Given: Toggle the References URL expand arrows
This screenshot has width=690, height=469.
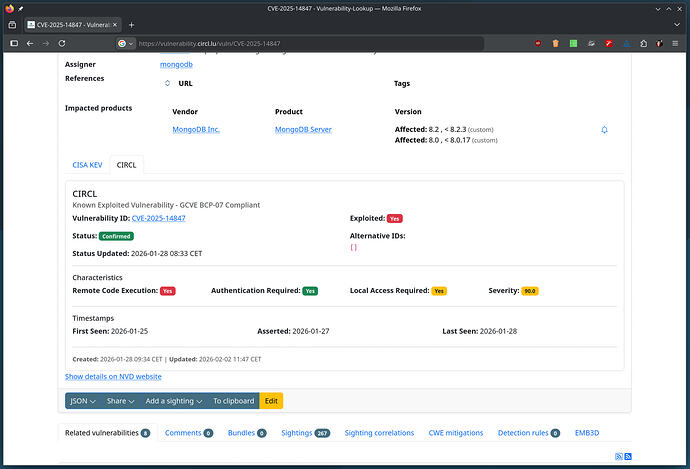Looking at the screenshot, I should tap(168, 84).
